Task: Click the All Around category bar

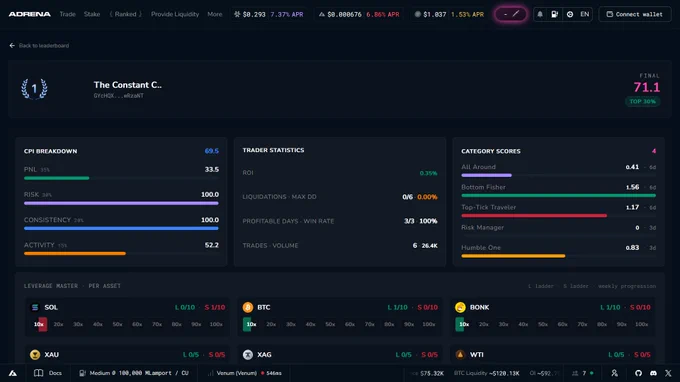Action: point(487,176)
